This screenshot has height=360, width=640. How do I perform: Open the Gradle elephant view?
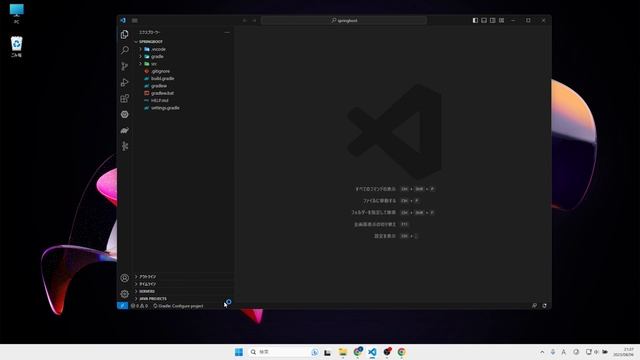124,130
